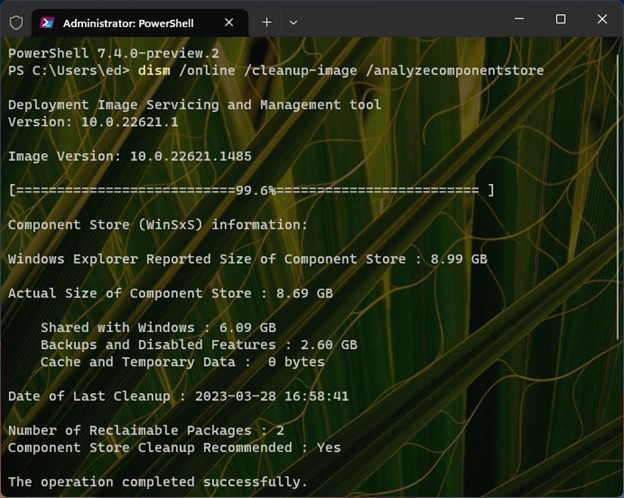This screenshot has width=624, height=498.
Task: Maximize the terminal window
Action: pos(560,19)
